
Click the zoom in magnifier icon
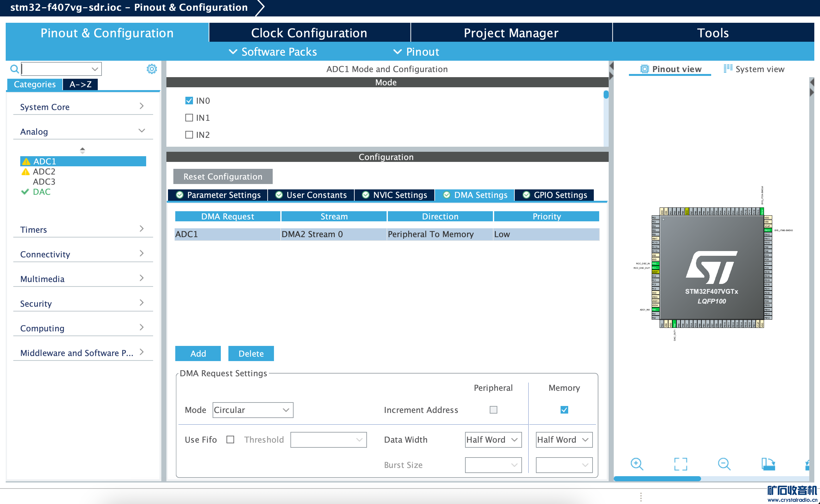pyautogui.click(x=637, y=464)
